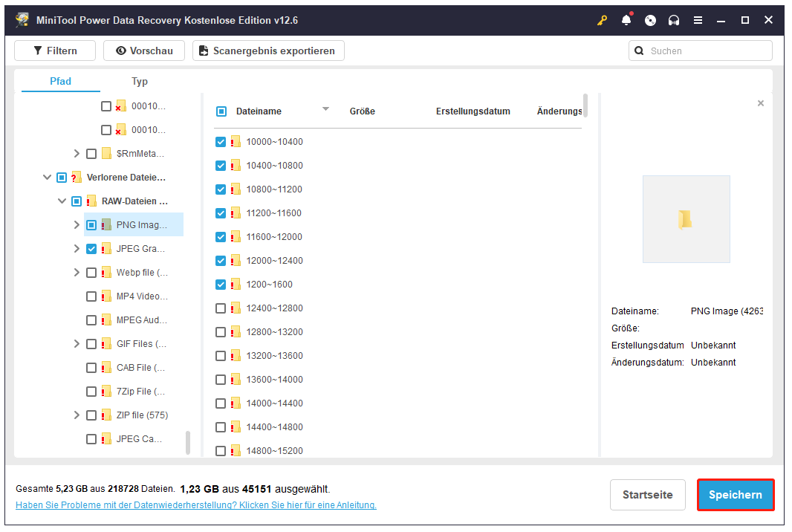This screenshot has width=792, height=532.
Task: Open the Dateiname sort dropdown arrow
Action: (x=325, y=109)
